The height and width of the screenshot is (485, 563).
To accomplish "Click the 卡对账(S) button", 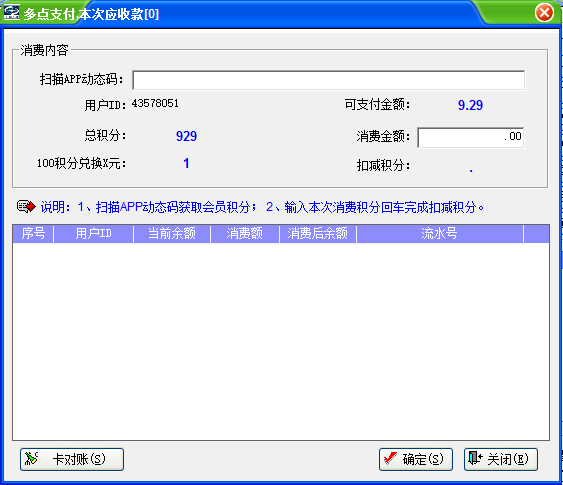I will pyautogui.click(x=72, y=459).
